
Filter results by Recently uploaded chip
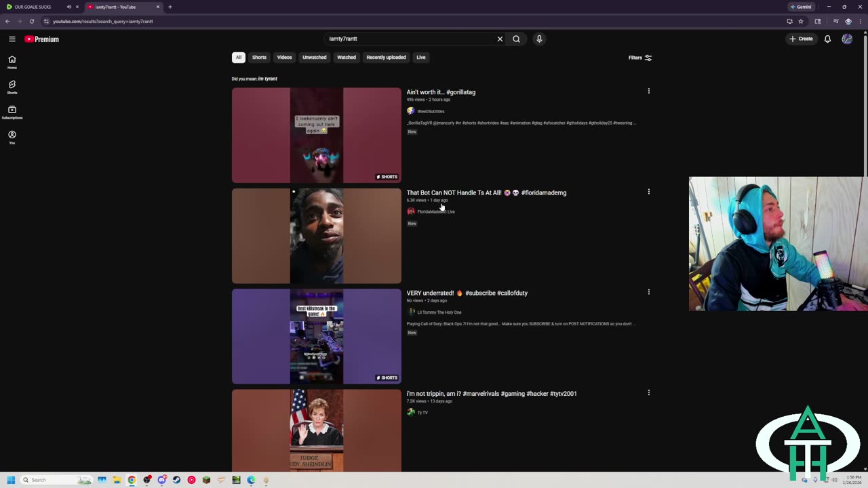[386, 58]
